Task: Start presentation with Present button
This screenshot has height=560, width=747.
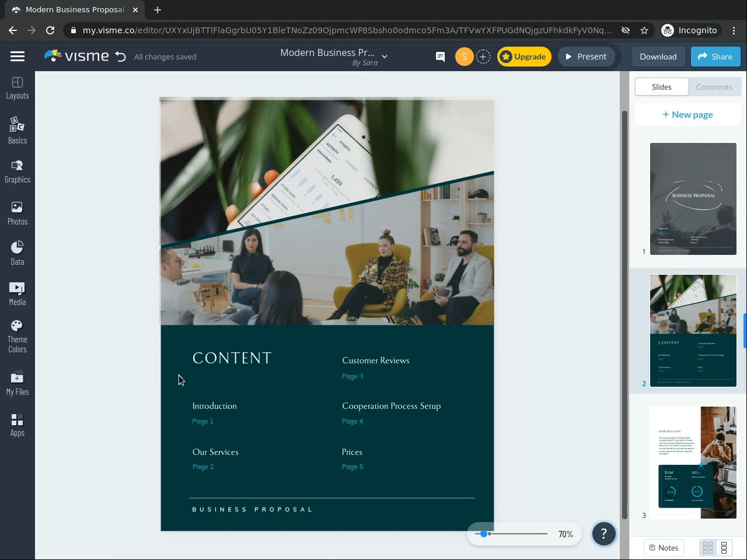Action: click(586, 57)
